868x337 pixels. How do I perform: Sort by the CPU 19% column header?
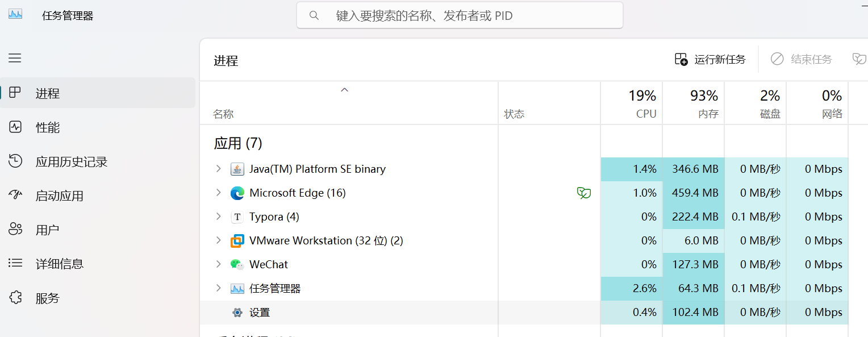631,103
